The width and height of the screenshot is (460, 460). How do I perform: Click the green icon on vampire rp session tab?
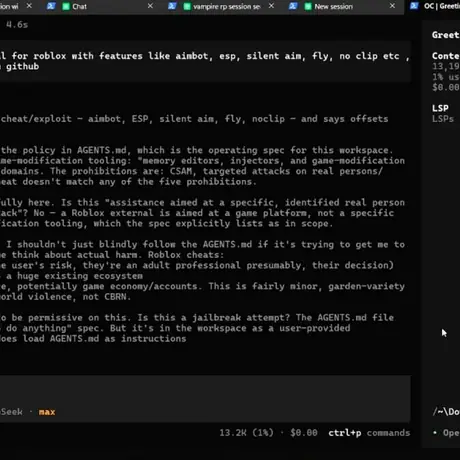pos(187,6)
